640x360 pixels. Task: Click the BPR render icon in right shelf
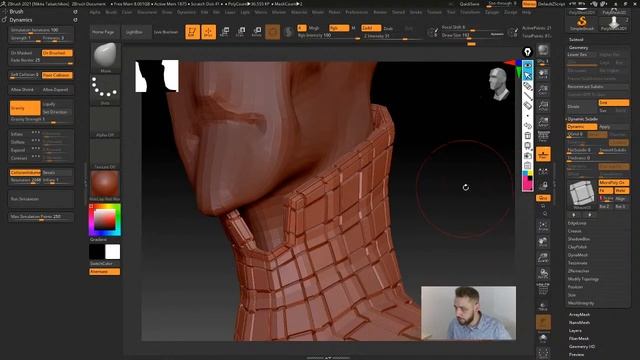(x=543, y=50)
